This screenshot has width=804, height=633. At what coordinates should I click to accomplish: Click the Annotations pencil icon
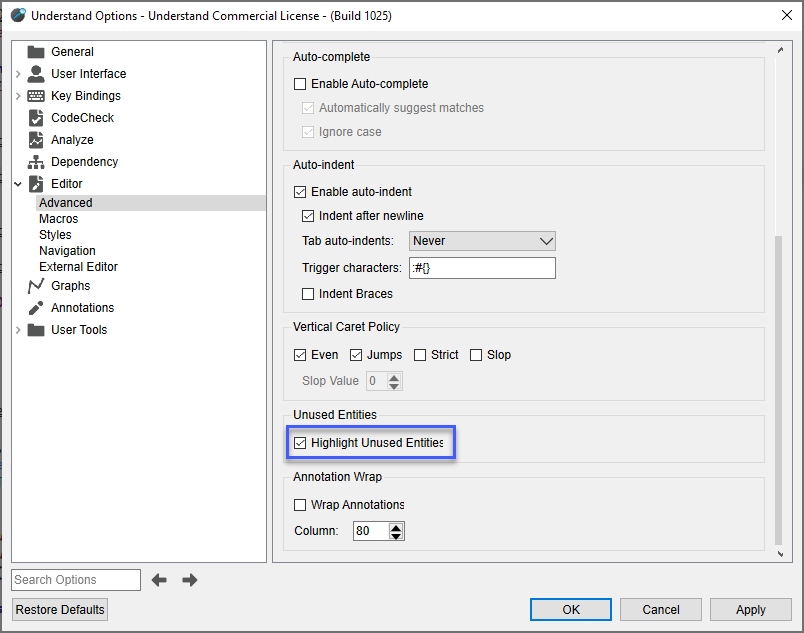[35, 308]
